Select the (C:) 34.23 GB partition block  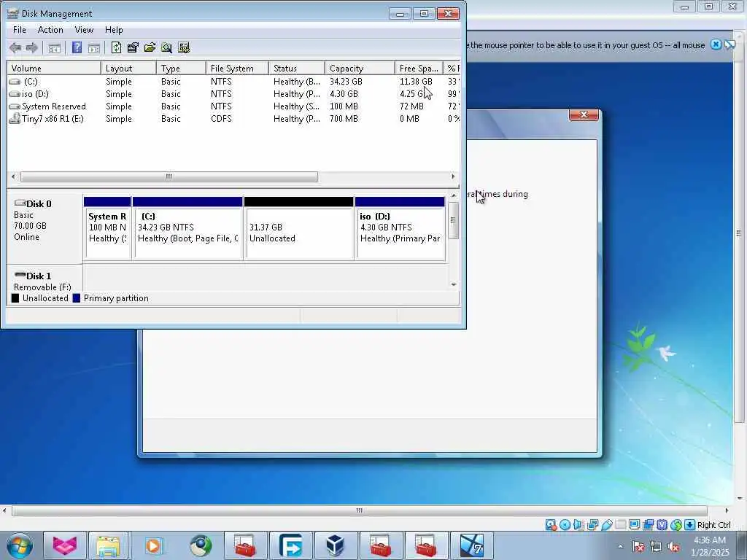pyautogui.click(x=187, y=228)
